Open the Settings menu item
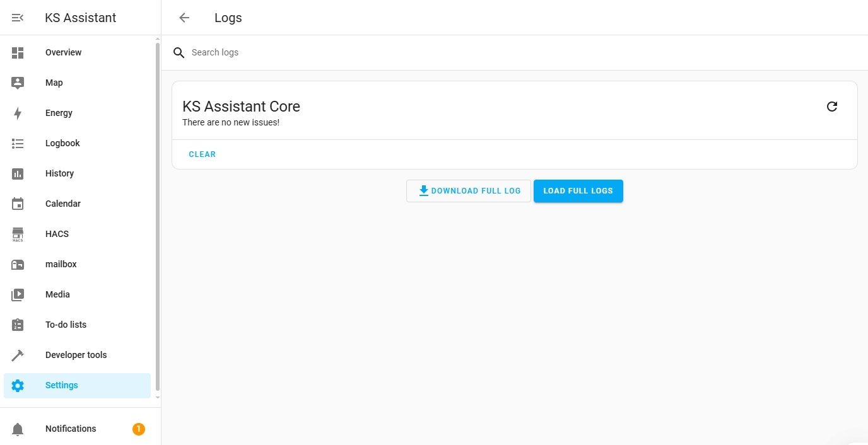Screen dimensions: 868x445 (61, 385)
